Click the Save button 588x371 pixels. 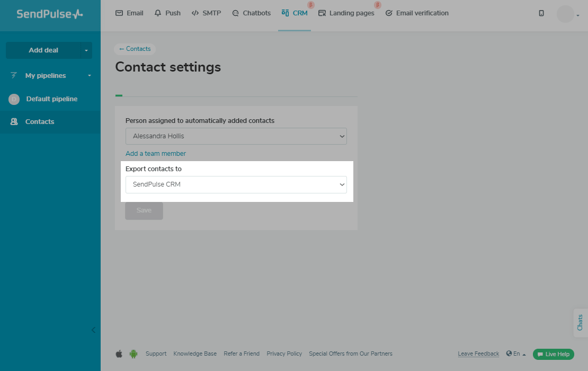pyautogui.click(x=144, y=210)
